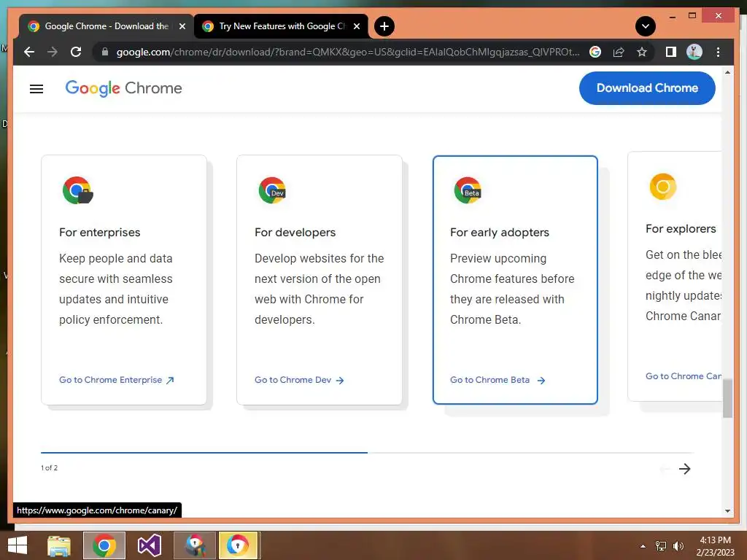
Task: Switch to the Google Chrome Download tab
Action: click(x=107, y=26)
